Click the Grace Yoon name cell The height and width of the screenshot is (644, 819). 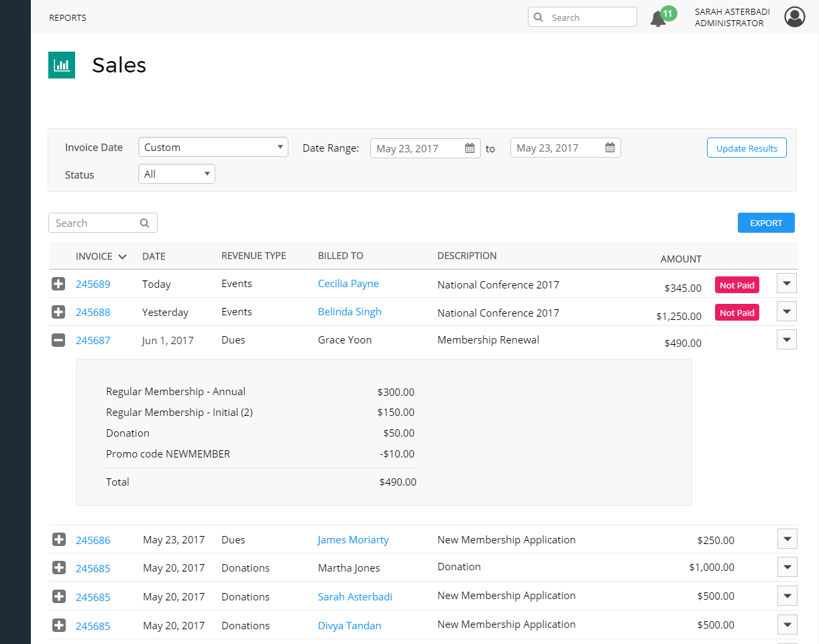pos(345,340)
